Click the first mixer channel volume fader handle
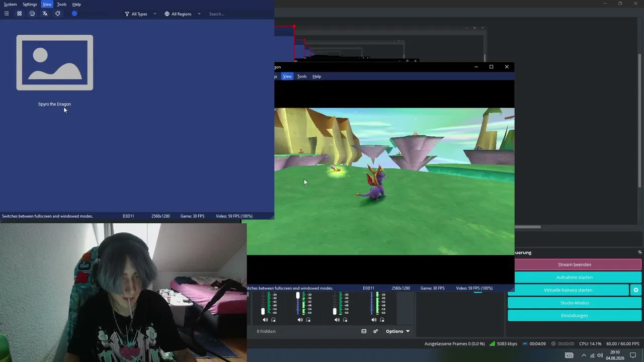 tap(263, 312)
